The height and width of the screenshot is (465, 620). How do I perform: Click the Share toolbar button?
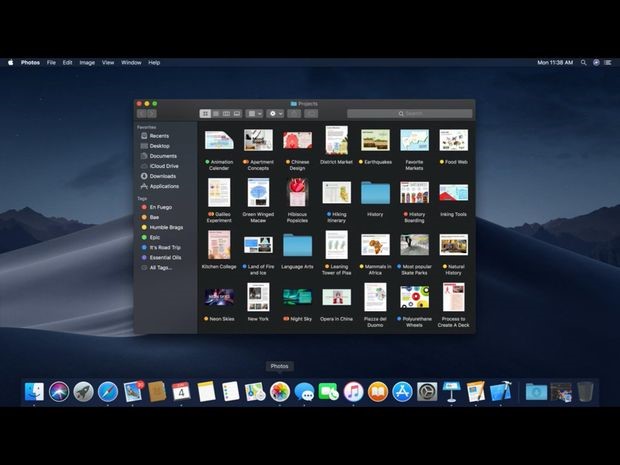tap(294, 114)
